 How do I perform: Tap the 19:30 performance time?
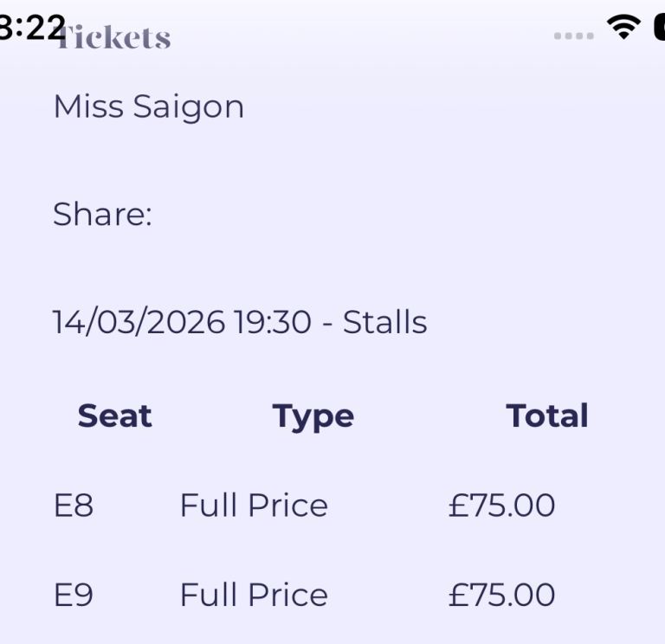pyautogui.click(x=272, y=322)
